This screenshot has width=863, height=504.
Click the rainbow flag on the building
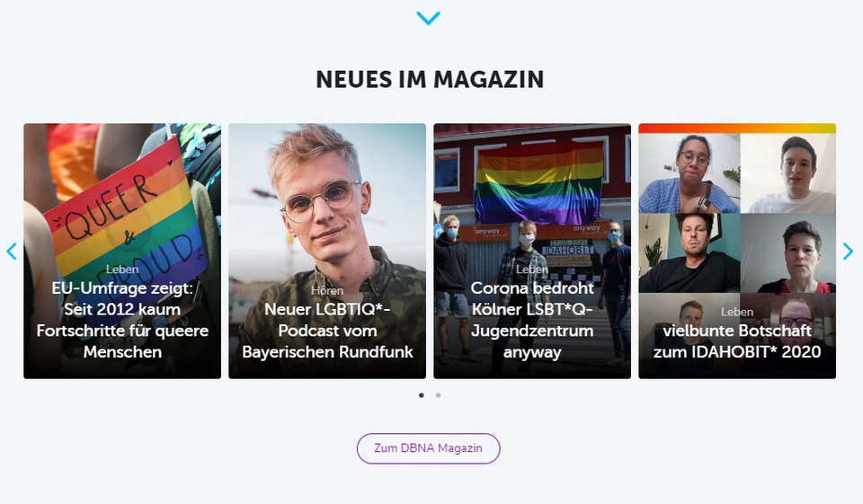[x=539, y=181]
